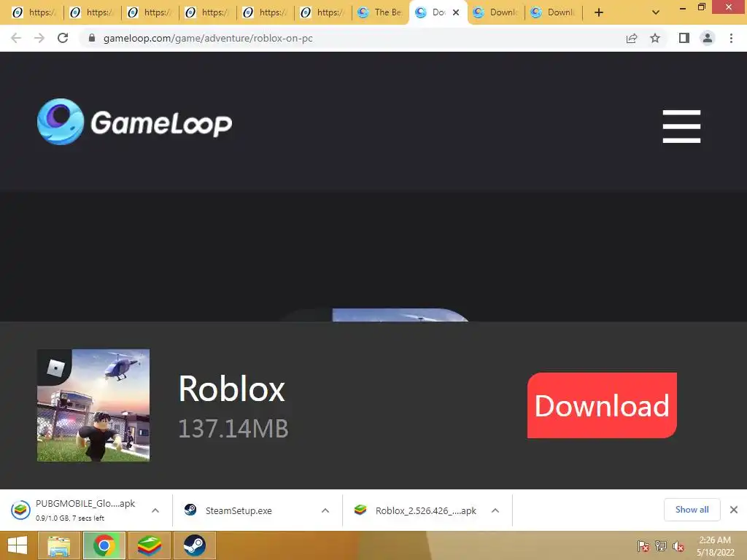Click Show all downloads
Viewport: 747px width, 560px height.
point(692,510)
